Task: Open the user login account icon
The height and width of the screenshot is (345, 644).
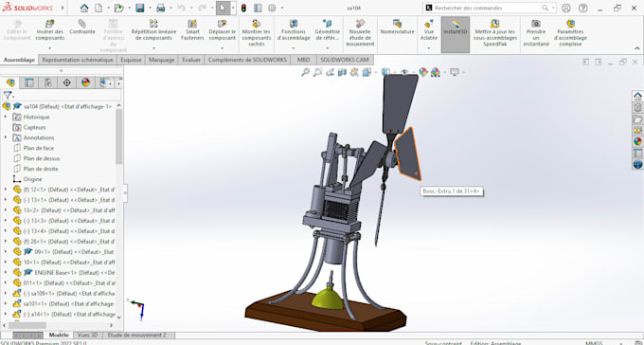Action: tap(566, 8)
